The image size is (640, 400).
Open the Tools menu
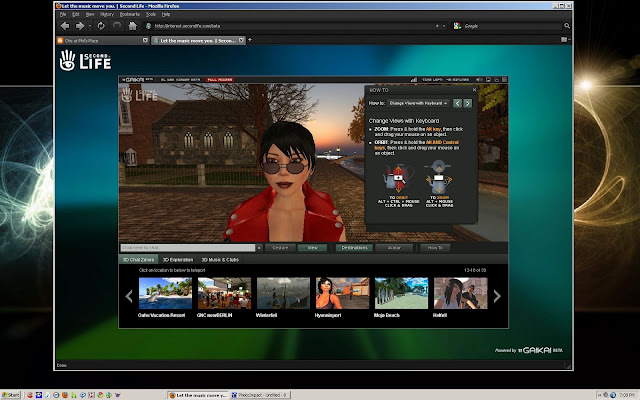pyautogui.click(x=151, y=14)
